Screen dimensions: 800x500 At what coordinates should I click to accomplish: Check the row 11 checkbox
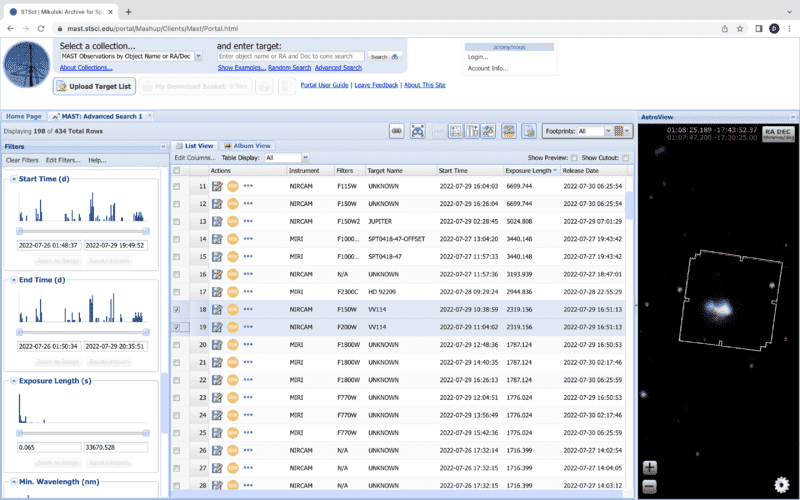pos(177,187)
